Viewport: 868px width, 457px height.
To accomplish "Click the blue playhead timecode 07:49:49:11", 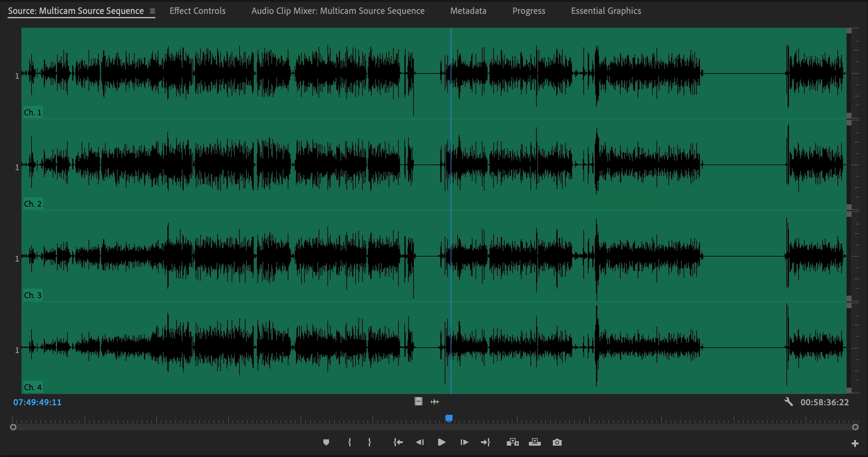I will click(x=38, y=402).
